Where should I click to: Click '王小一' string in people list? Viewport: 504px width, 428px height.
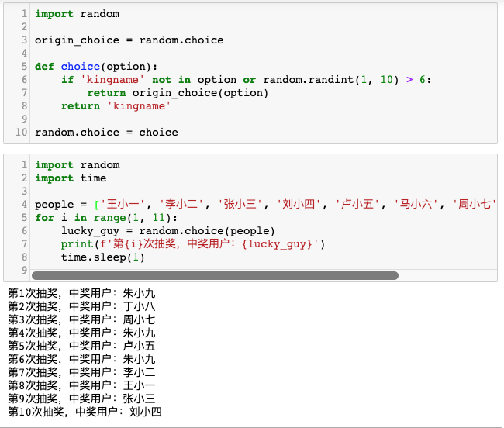coord(123,205)
